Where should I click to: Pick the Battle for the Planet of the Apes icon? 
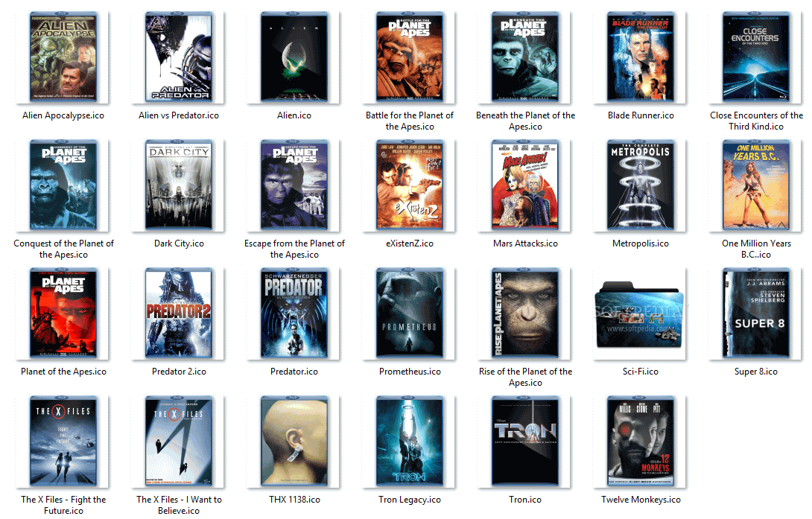pyautogui.click(x=410, y=57)
